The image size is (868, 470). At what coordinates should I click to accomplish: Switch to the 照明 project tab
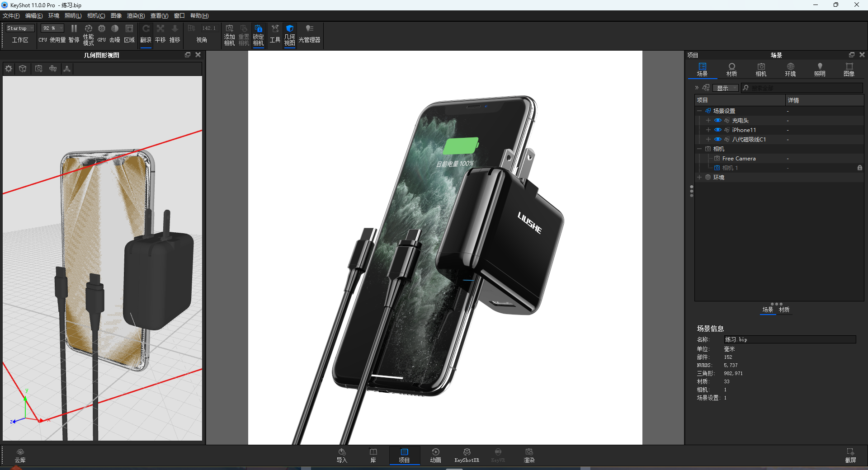(x=820, y=70)
